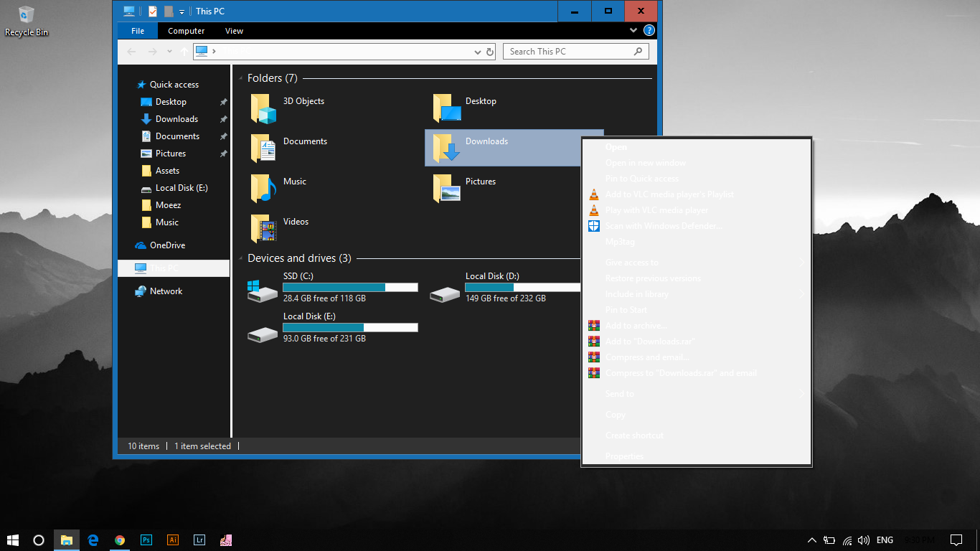Open Illustrator from the taskbar
The height and width of the screenshot is (551, 980).
coord(173,540)
